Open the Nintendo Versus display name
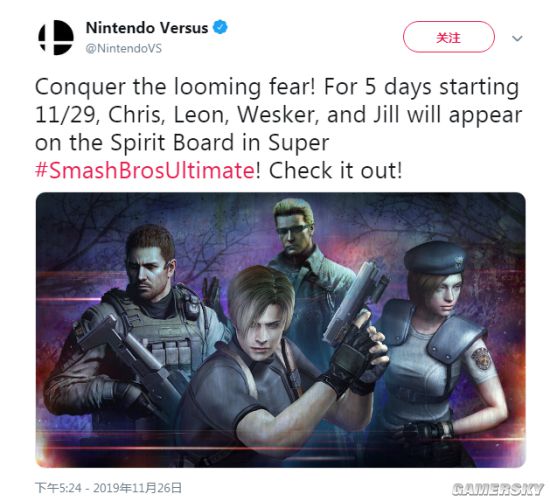550x501 pixels. (147, 28)
